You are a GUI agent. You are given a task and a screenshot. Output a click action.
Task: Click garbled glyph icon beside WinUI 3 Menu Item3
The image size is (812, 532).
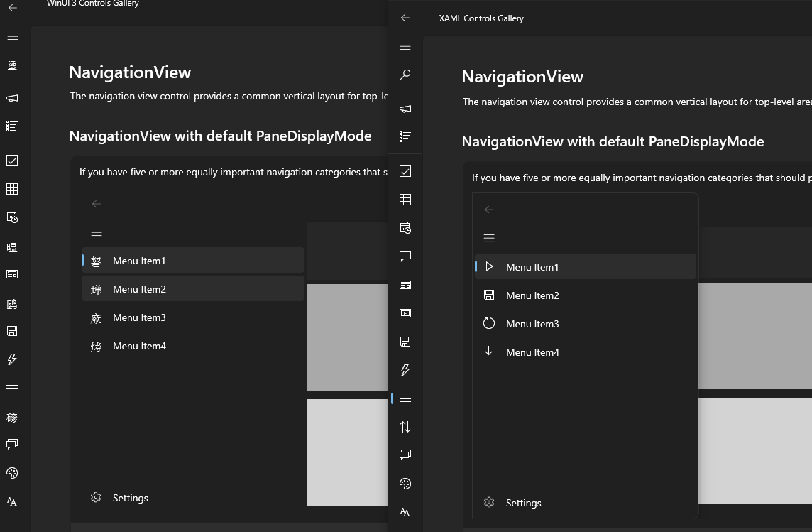pos(96,319)
